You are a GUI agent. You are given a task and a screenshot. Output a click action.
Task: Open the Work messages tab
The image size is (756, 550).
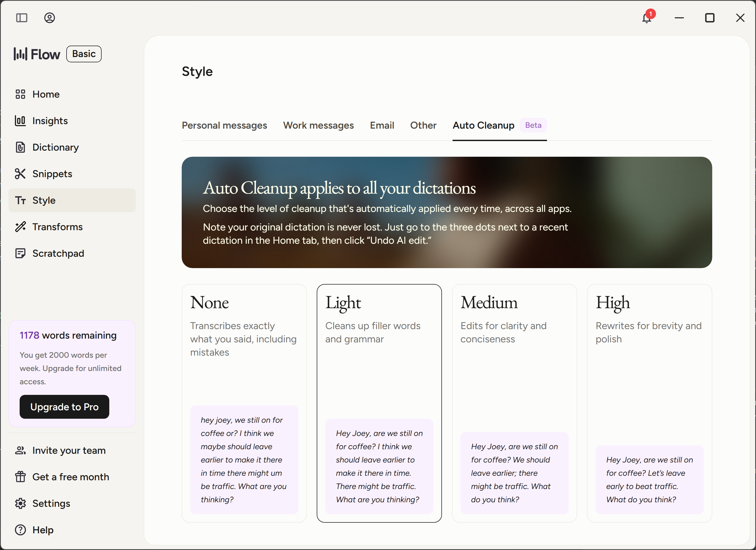coord(318,125)
